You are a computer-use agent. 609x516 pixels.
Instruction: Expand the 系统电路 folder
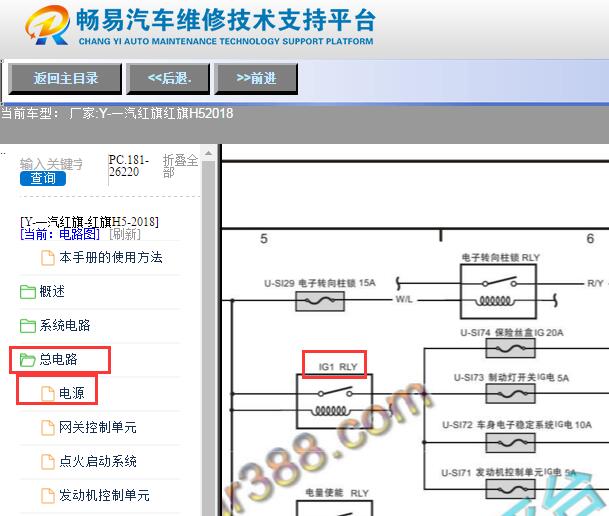click(x=65, y=325)
